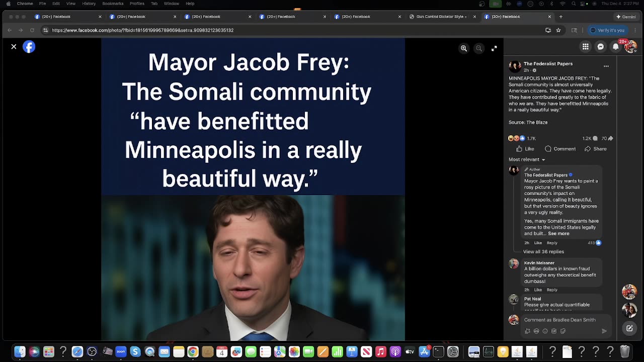Like The Federalist Papers author comment
Screen dimensions: 644x362
[x=538, y=243]
